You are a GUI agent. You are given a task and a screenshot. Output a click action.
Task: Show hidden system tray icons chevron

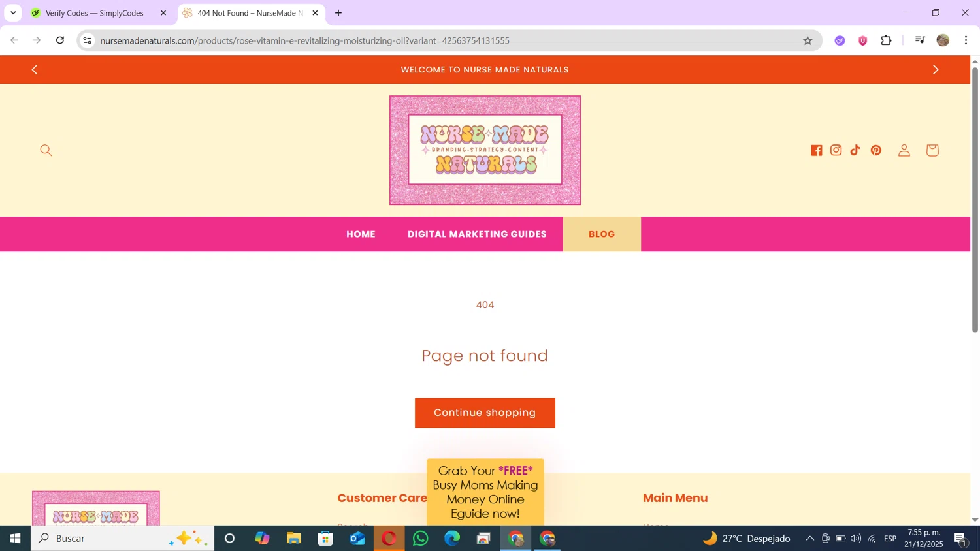click(809, 539)
